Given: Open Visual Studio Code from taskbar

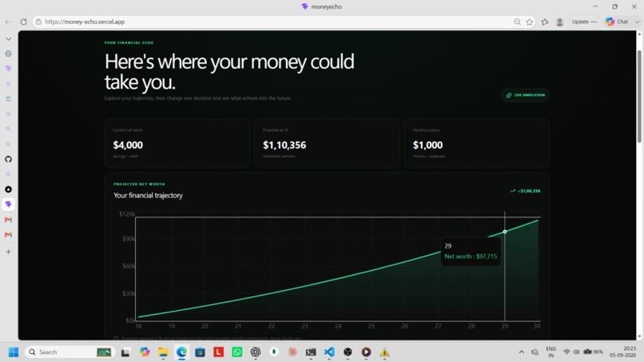Looking at the screenshot, I should 329,352.
